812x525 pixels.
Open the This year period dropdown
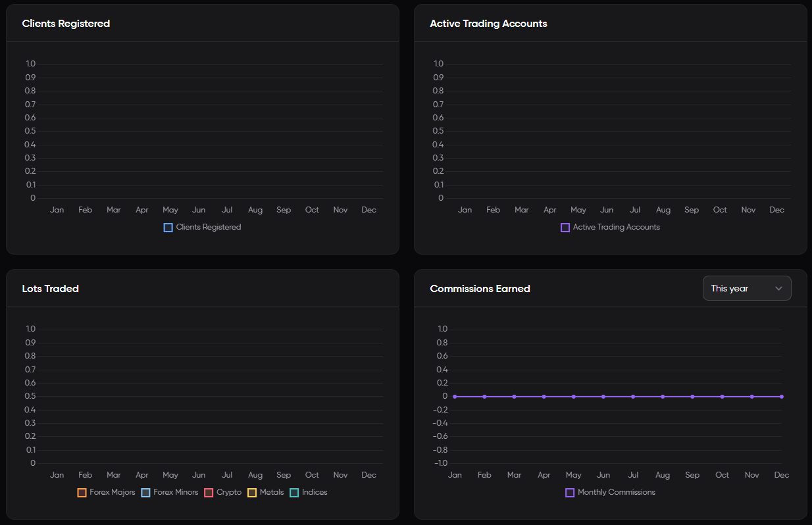pyautogui.click(x=746, y=288)
